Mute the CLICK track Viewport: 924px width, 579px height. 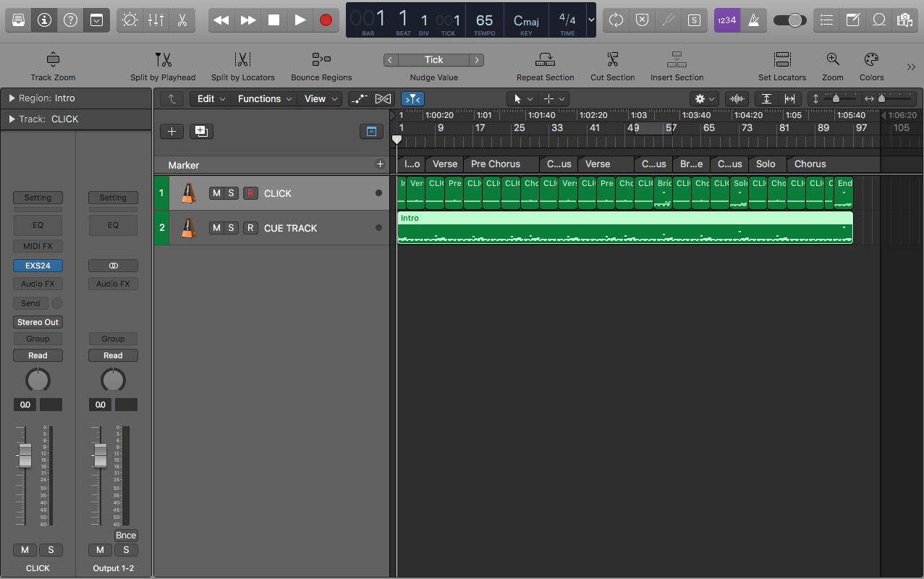point(216,193)
